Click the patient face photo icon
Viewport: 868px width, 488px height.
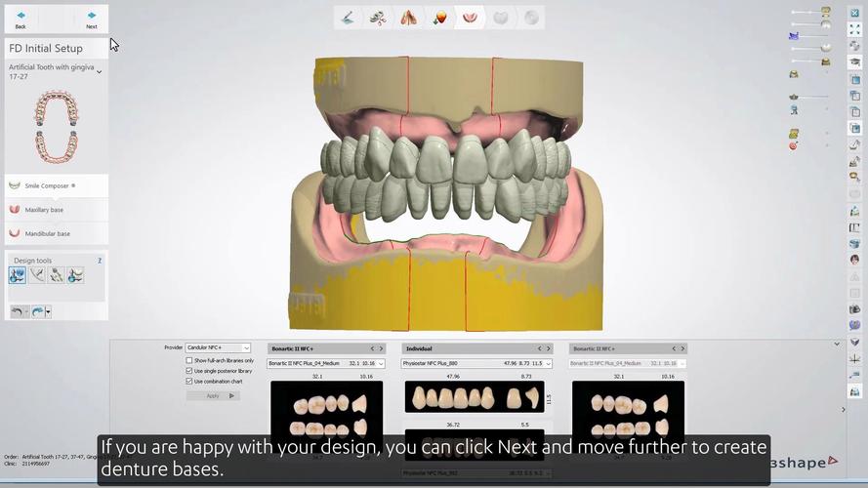point(854,259)
